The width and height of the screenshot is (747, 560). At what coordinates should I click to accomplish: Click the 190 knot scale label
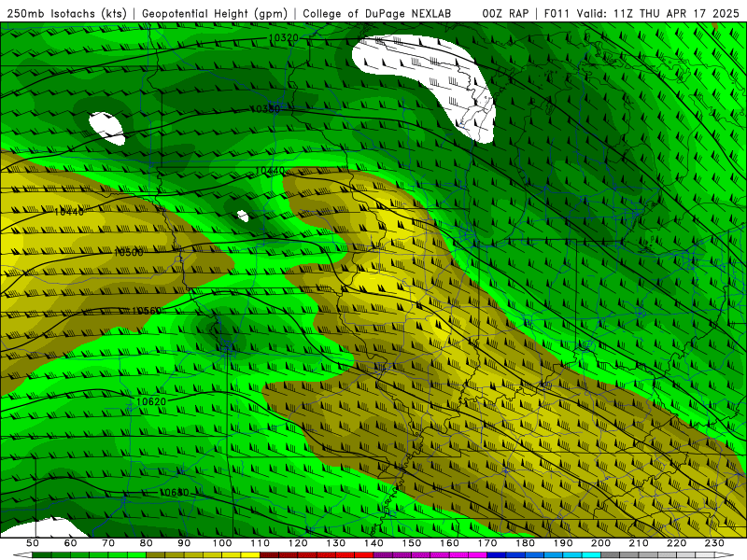click(563, 543)
